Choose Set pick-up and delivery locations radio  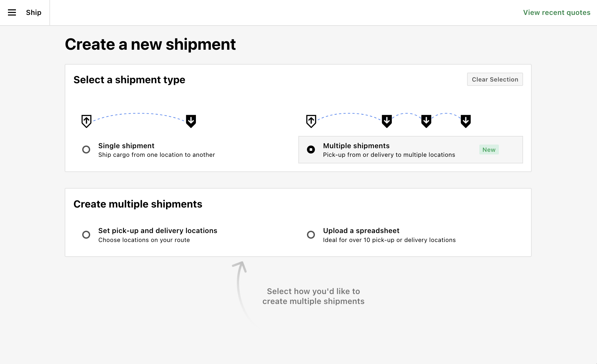(86, 235)
